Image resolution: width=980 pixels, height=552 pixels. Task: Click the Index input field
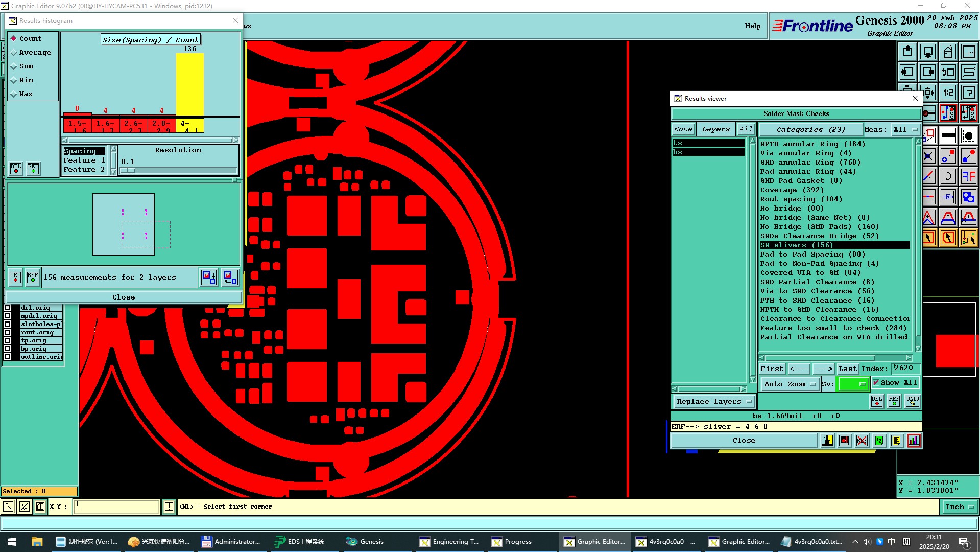pos(906,368)
